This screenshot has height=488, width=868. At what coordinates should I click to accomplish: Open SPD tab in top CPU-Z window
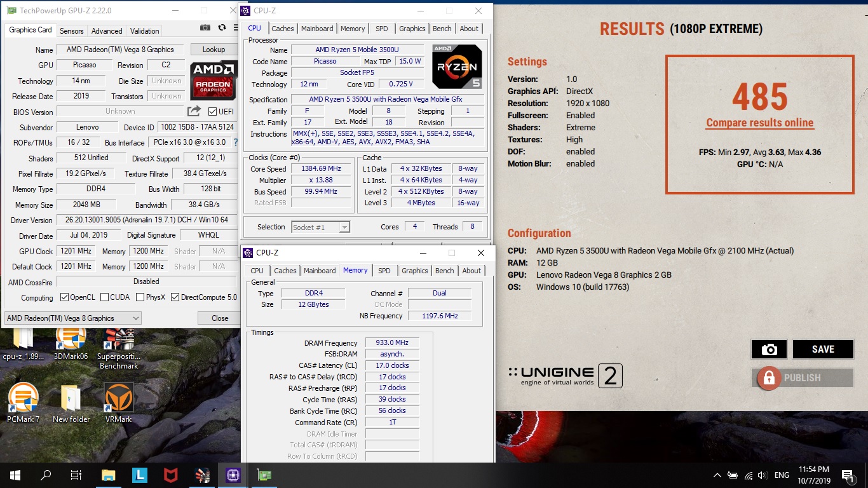pyautogui.click(x=381, y=28)
